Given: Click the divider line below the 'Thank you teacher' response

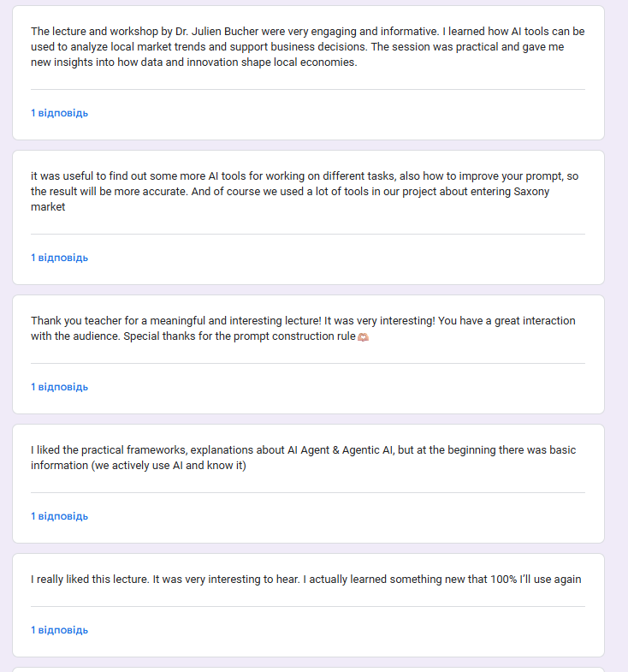Looking at the screenshot, I should (x=308, y=363).
